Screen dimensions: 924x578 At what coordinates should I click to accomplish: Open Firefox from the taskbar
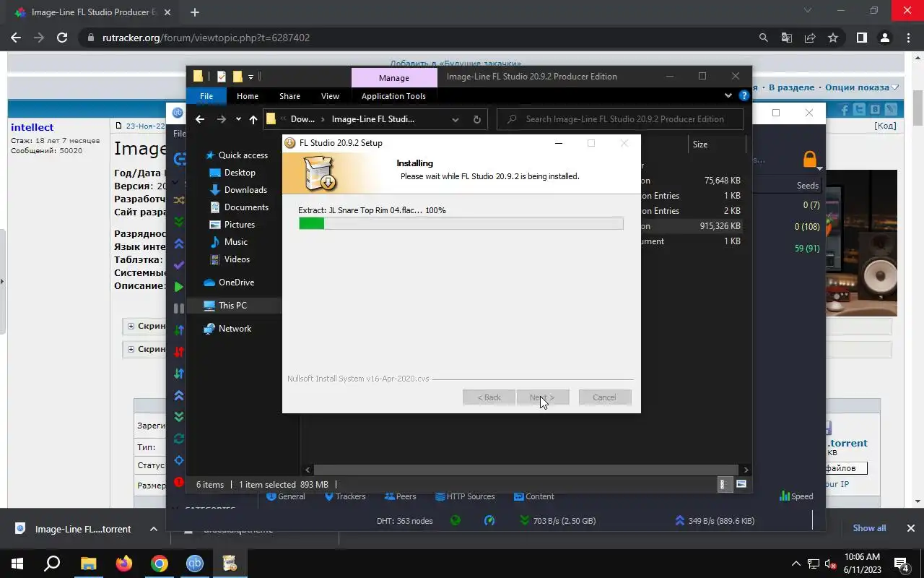pos(124,564)
